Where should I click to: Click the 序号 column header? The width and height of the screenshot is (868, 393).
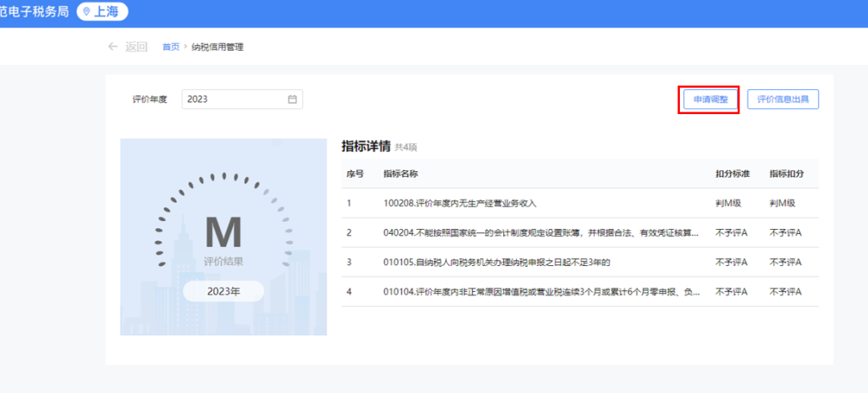354,174
